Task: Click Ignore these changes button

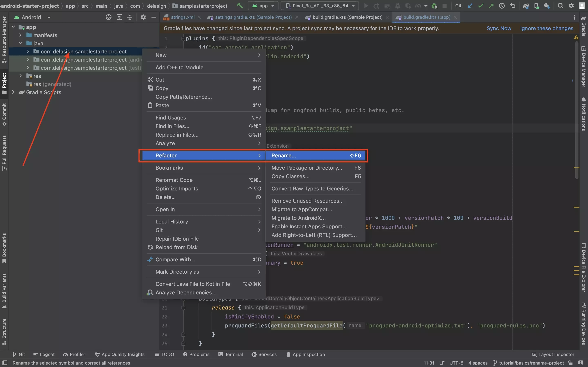Action: click(547, 28)
